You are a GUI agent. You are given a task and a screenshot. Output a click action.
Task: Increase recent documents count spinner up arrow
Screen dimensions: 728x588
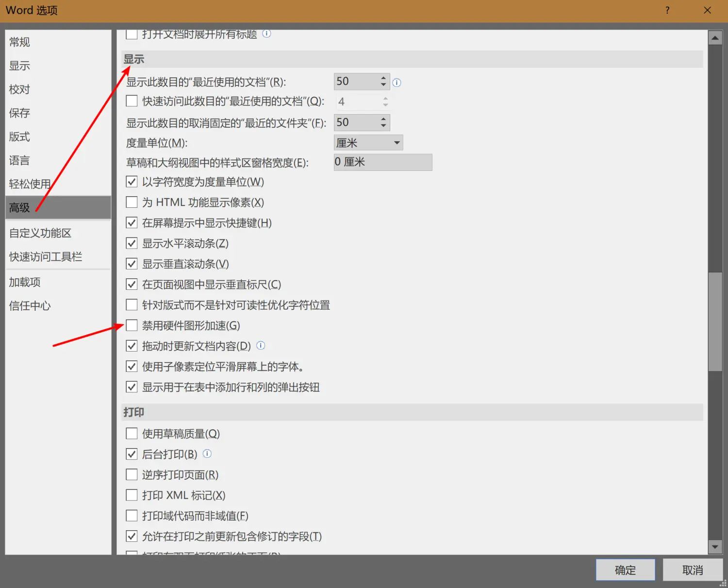[383, 77]
